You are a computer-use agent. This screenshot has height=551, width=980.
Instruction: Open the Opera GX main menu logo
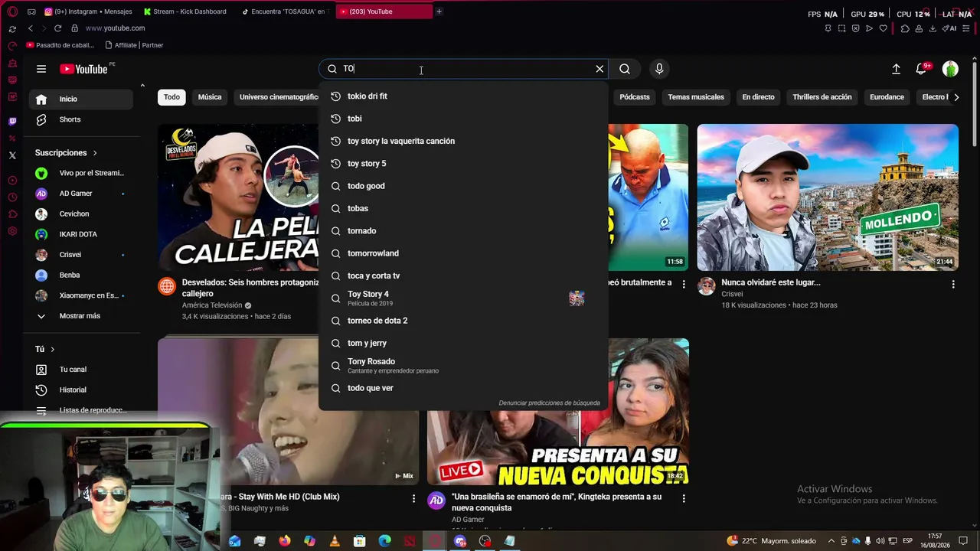click(x=12, y=11)
